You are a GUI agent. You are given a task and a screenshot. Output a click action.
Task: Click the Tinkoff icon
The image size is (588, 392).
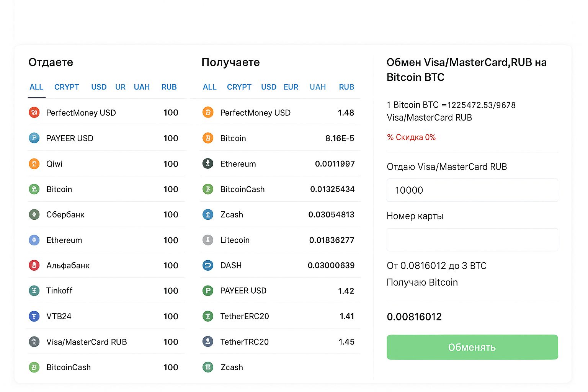pyautogui.click(x=34, y=291)
